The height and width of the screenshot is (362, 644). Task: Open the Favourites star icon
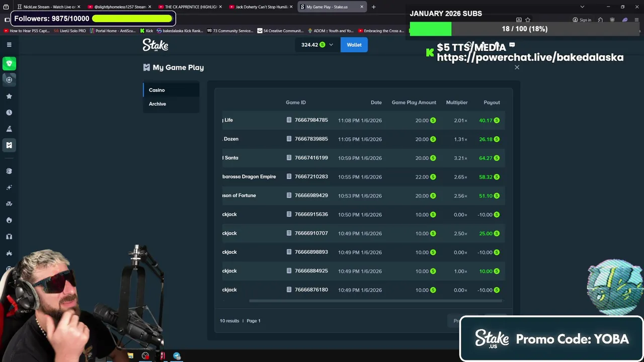tap(9, 96)
